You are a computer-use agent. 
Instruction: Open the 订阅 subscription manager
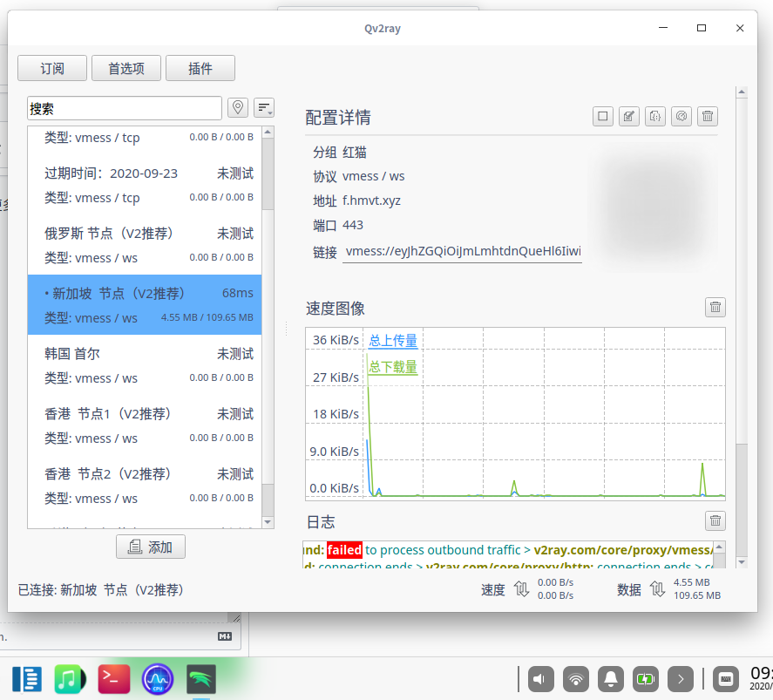point(51,67)
